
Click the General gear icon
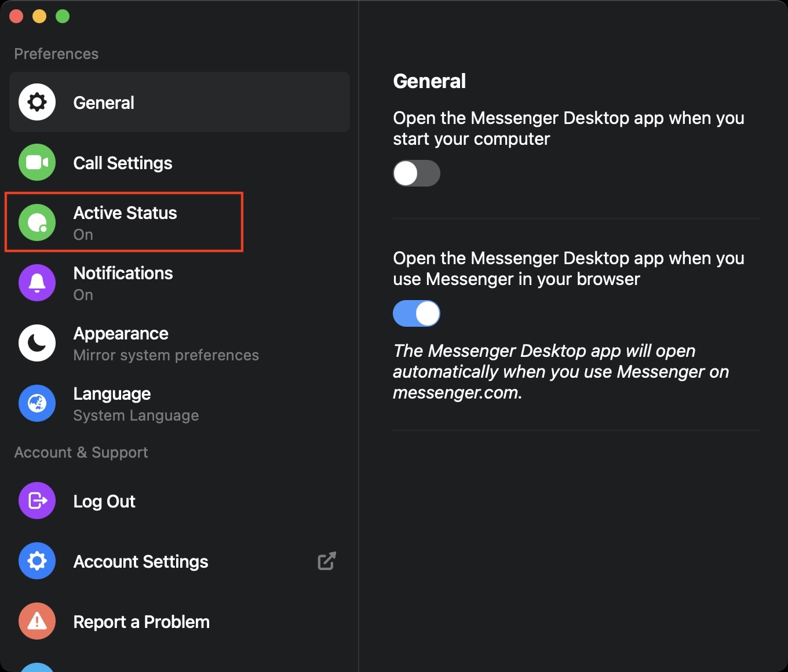pos(37,103)
